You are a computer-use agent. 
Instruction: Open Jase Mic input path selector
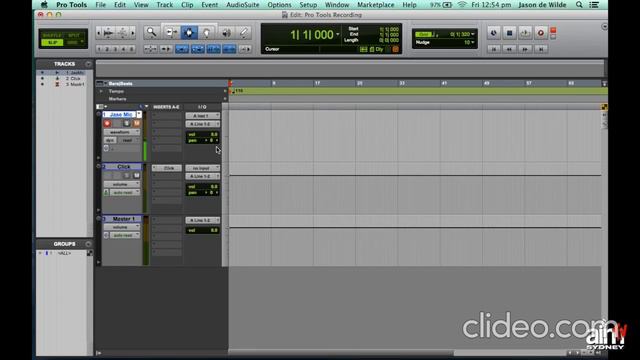pyautogui.click(x=202, y=116)
